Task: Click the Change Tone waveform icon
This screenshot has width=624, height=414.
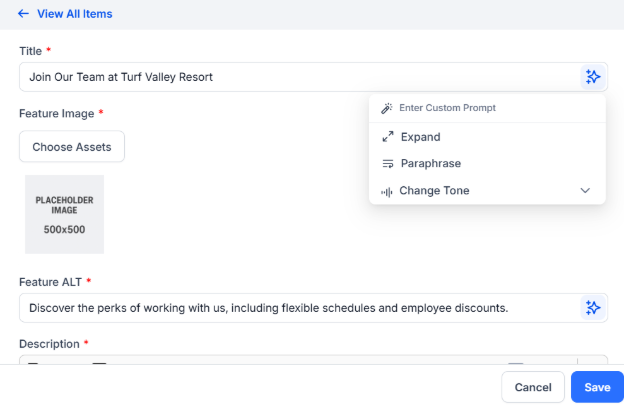Action: tap(386, 192)
